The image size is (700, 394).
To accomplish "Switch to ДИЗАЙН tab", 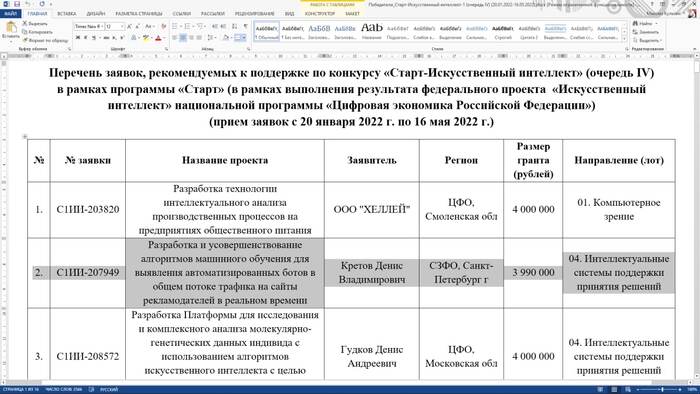I will (96, 14).
